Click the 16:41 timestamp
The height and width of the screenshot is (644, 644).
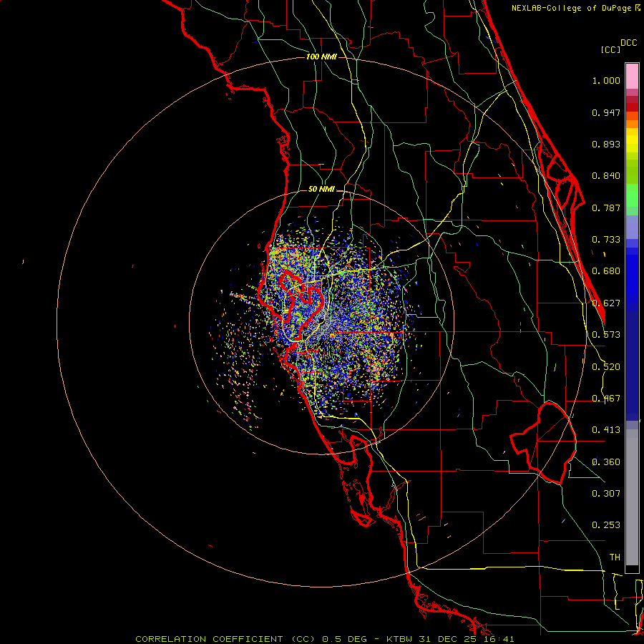pos(498,639)
